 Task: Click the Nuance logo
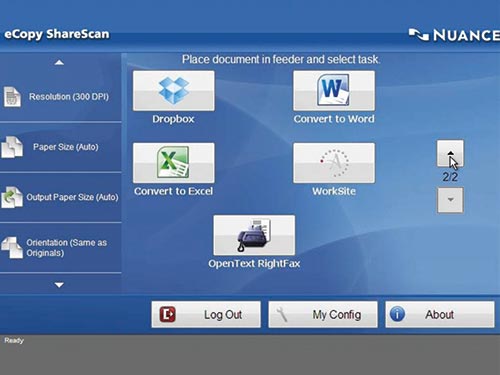pyautogui.click(x=454, y=35)
